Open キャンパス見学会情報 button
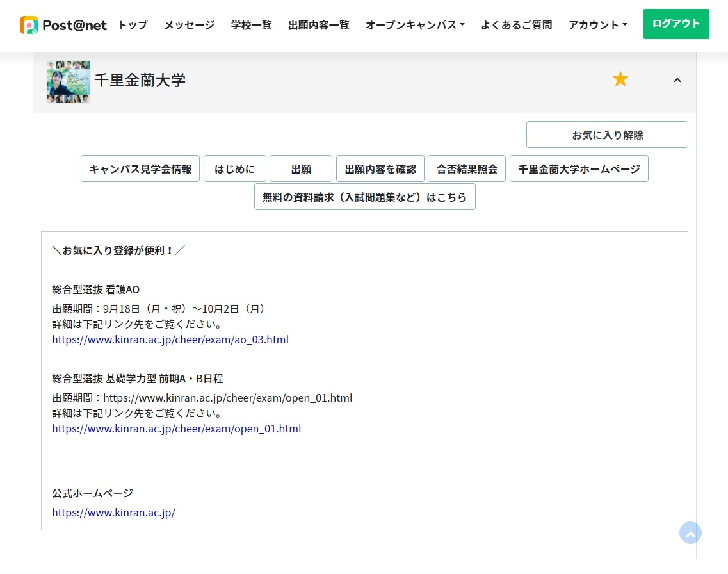This screenshot has width=728, height=574. (x=140, y=168)
